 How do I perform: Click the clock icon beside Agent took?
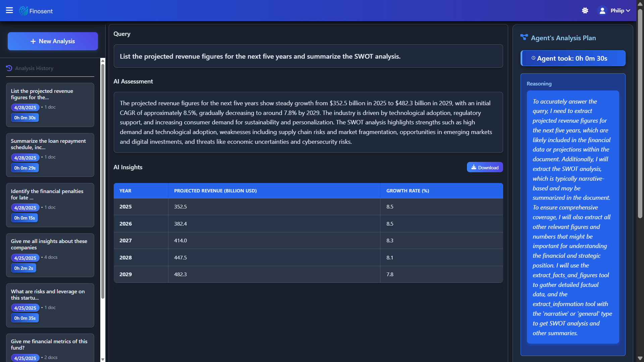pyautogui.click(x=533, y=58)
